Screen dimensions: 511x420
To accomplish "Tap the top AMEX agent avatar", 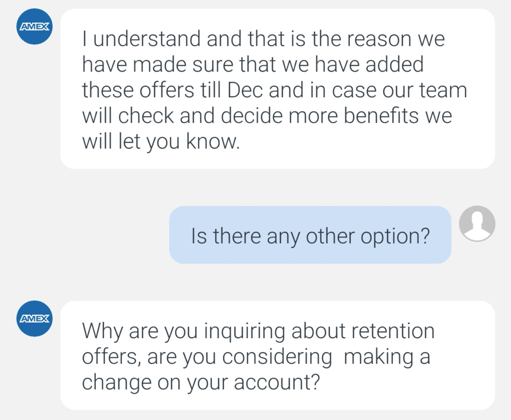I will tap(35, 27).
